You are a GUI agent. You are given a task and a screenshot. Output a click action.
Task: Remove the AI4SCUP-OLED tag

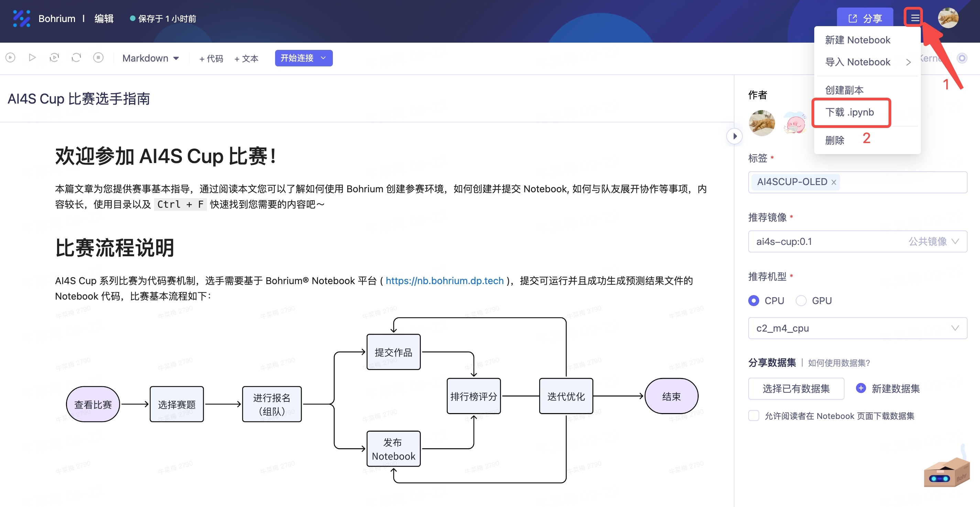[x=834, y=182]
